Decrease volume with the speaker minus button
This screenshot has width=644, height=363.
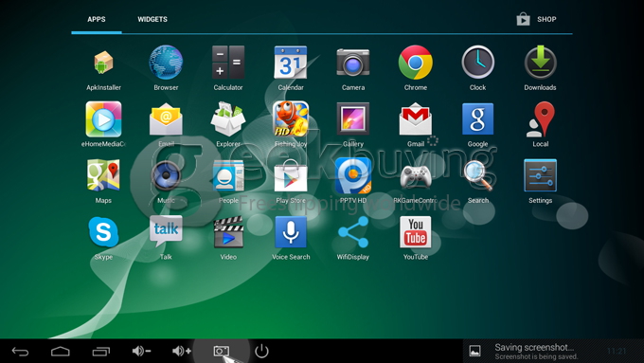pos(141,351)
